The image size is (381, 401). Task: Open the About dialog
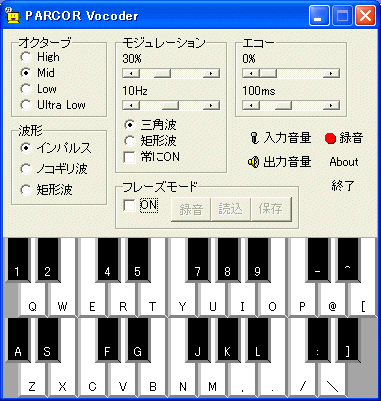[x=344, y=162]
